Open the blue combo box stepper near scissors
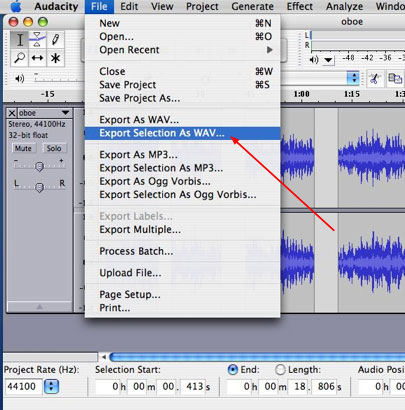Viewport: 405px width, 410px height. tap(353, 78)
